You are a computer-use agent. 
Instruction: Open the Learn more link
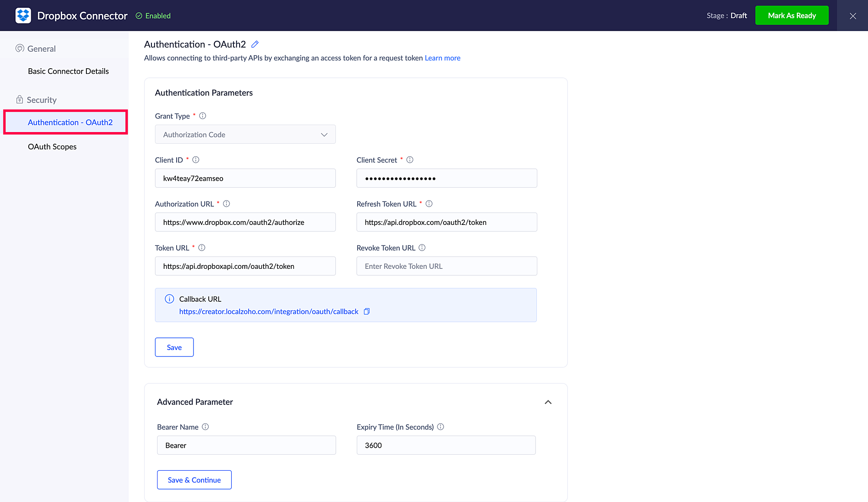(442, 58)
